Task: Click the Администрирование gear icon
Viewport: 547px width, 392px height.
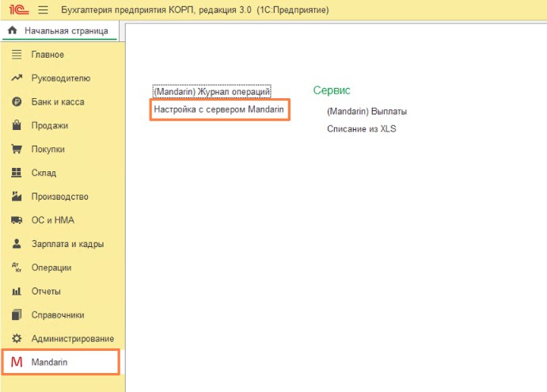Action: (x=17, y=338)
